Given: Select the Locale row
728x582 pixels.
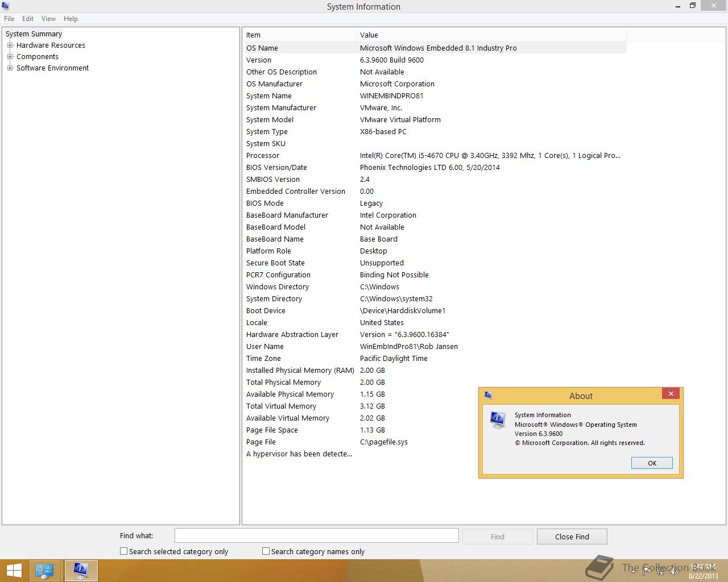Looking at the screenshot, I should (435, 323).
